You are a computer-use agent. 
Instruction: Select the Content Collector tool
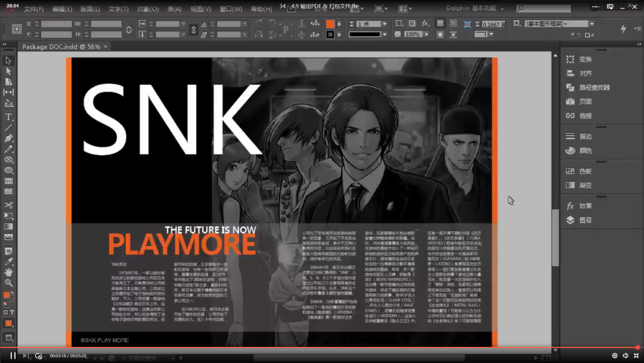(x=8, y=103)
